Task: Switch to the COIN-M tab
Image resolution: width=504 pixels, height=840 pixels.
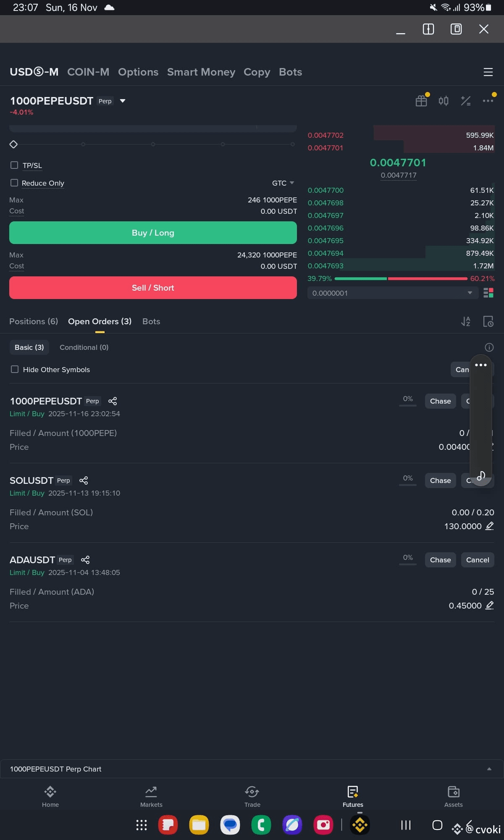Action: pos(88,72)
